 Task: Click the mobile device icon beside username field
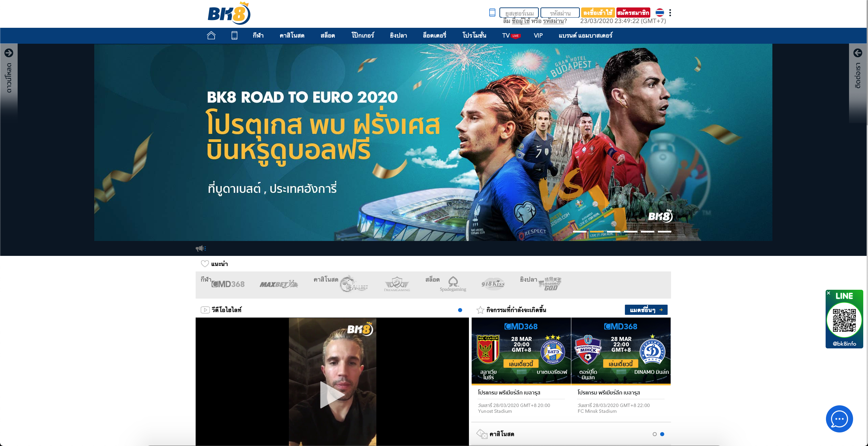tap(492, 13)
